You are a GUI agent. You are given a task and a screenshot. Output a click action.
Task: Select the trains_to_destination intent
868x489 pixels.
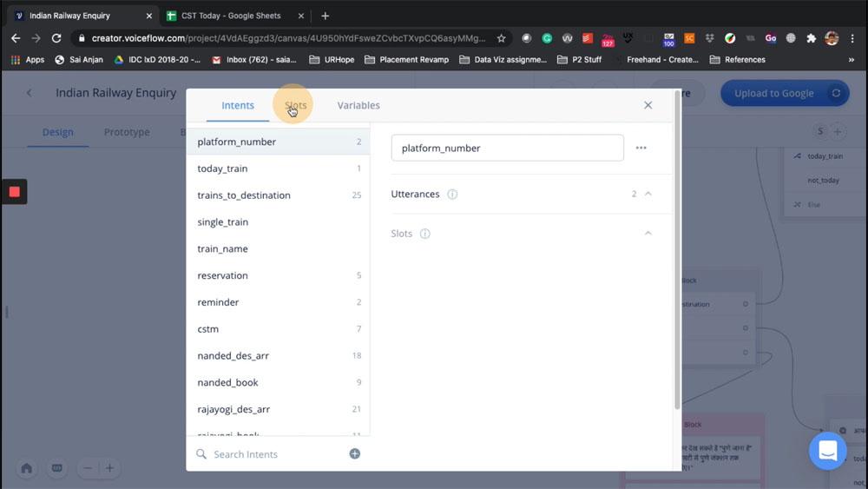[244, 195]
